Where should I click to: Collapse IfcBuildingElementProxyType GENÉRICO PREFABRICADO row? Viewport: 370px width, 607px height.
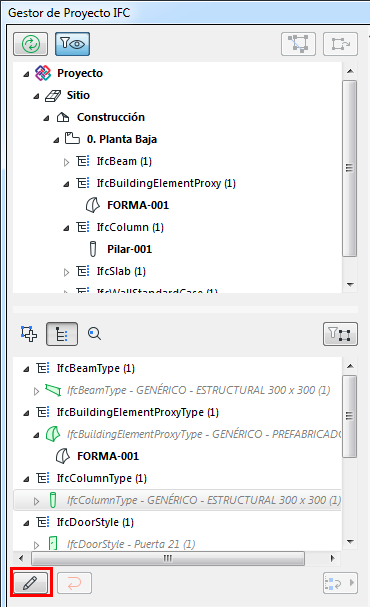(x=36, y=436)
